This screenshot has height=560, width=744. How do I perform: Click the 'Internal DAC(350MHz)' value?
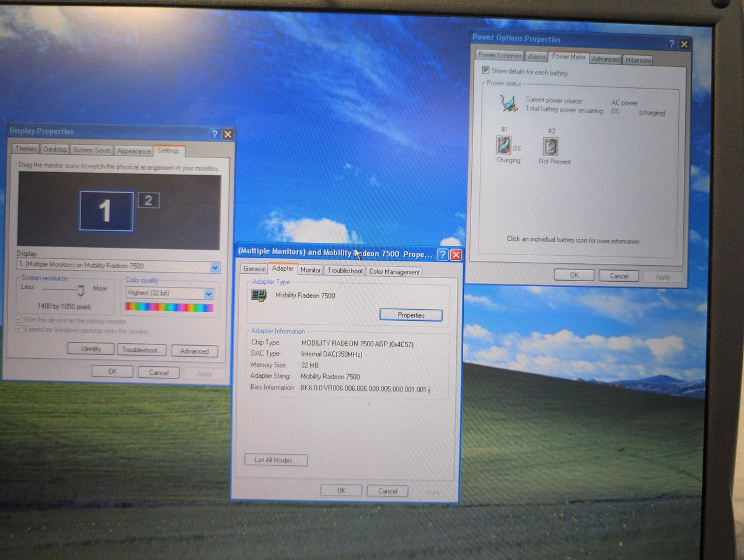tap(332, 354)
